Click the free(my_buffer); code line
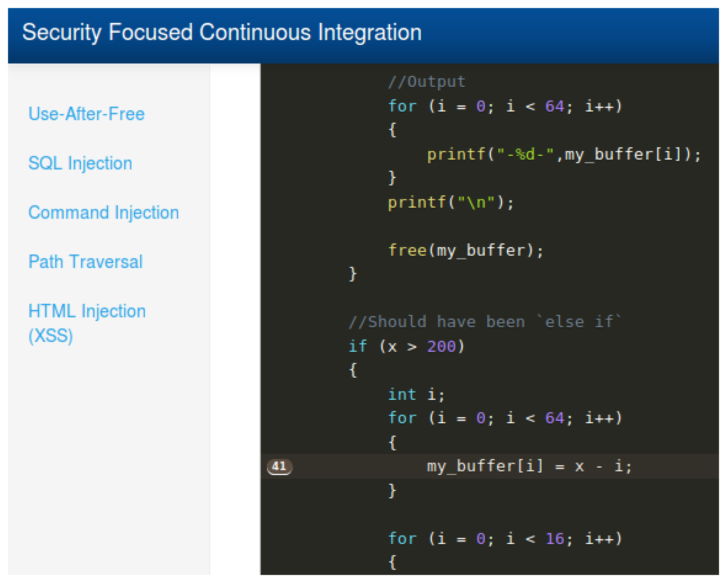Viewport: 728px width, 583px height. click(466, 251)
